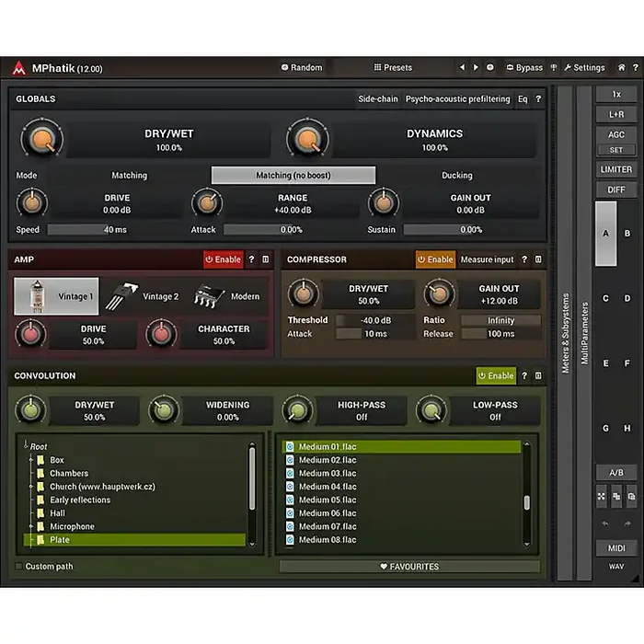This screenshot has width=644, height=644.
Task: Click the Random preset button
Action: [x=302, y=67]
